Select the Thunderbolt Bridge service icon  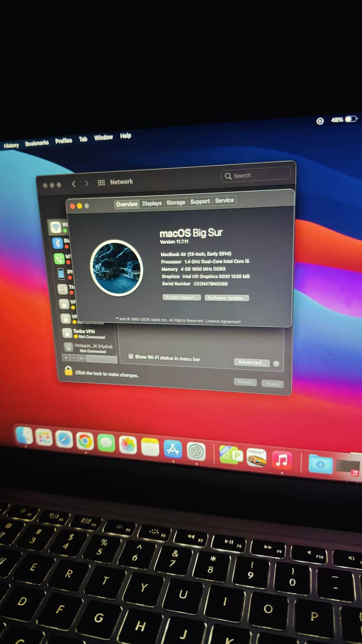coord(62,289)
